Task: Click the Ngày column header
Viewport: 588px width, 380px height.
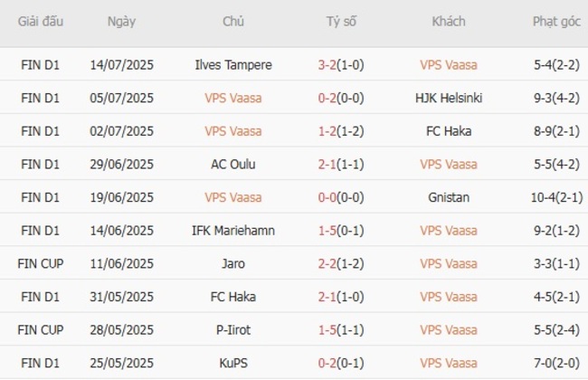Action: (121, 22)
